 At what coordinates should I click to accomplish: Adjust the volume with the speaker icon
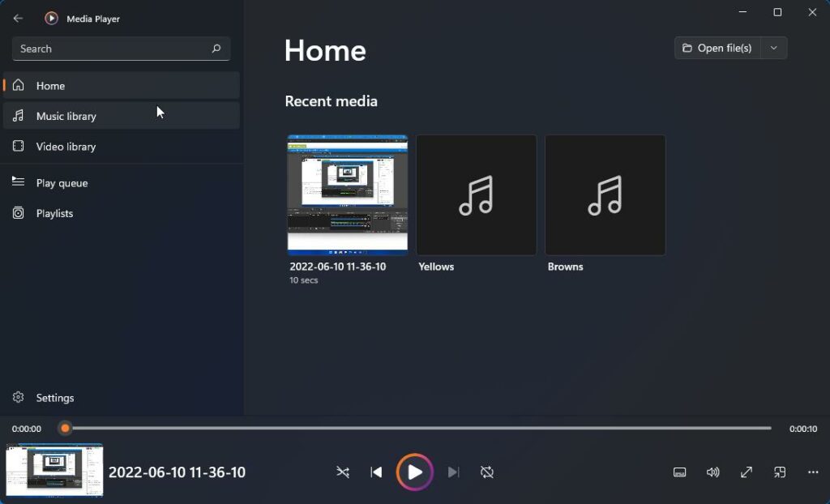712,472
